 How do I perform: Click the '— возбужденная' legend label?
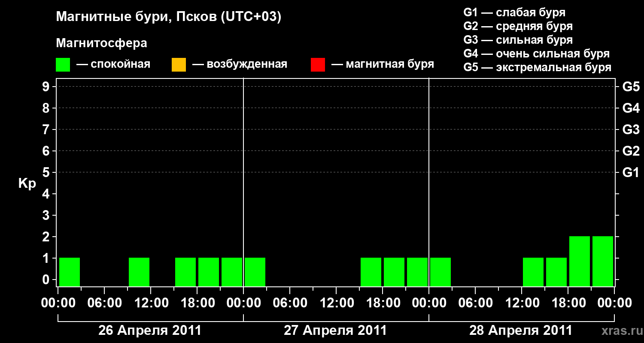point(240,64)
